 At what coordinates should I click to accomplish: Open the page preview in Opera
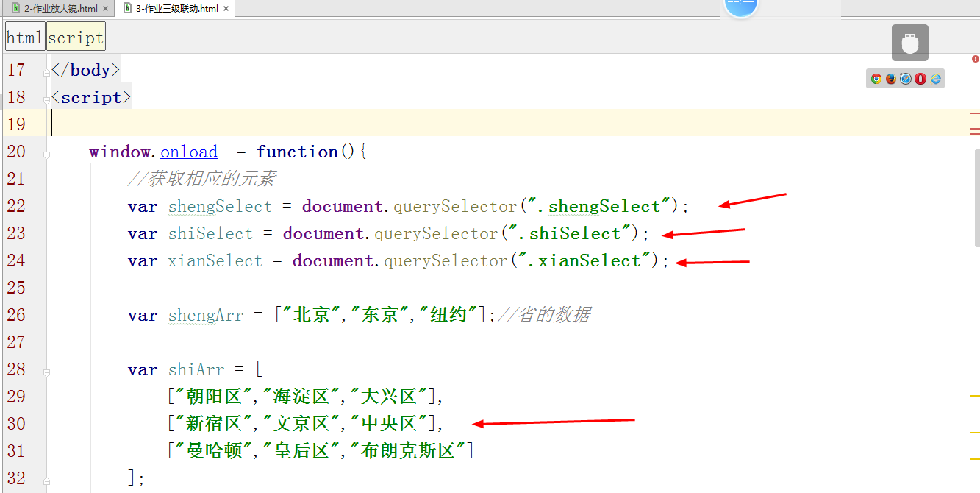pos(919,78)
